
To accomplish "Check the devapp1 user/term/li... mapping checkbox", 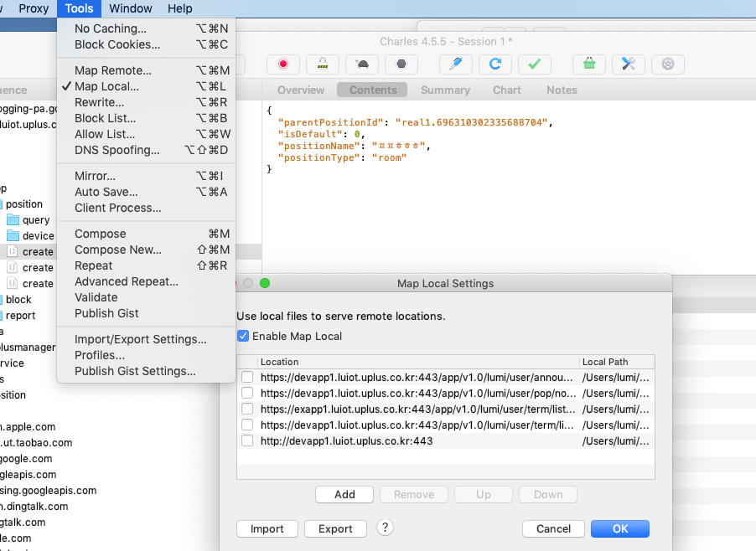I will (x=247, y=425).
